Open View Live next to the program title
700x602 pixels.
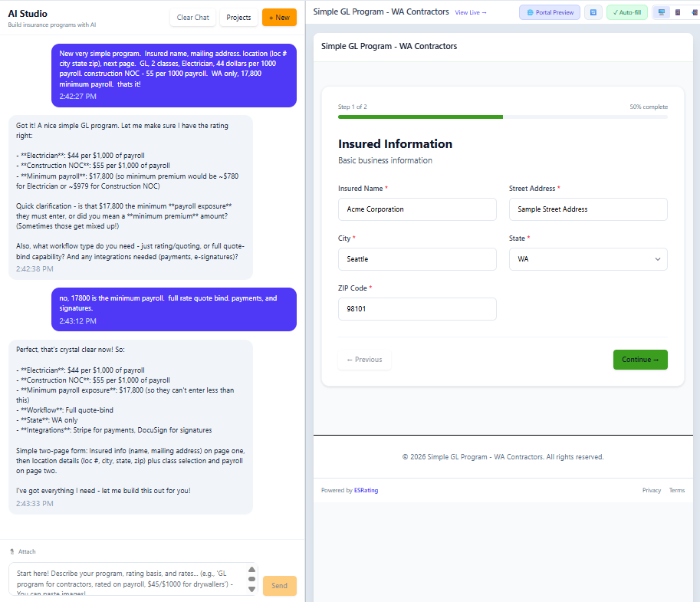(468, 12)
